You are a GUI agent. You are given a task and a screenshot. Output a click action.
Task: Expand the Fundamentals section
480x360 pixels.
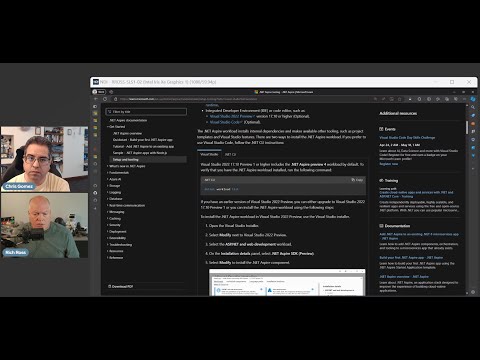click(x=119, y=172)
